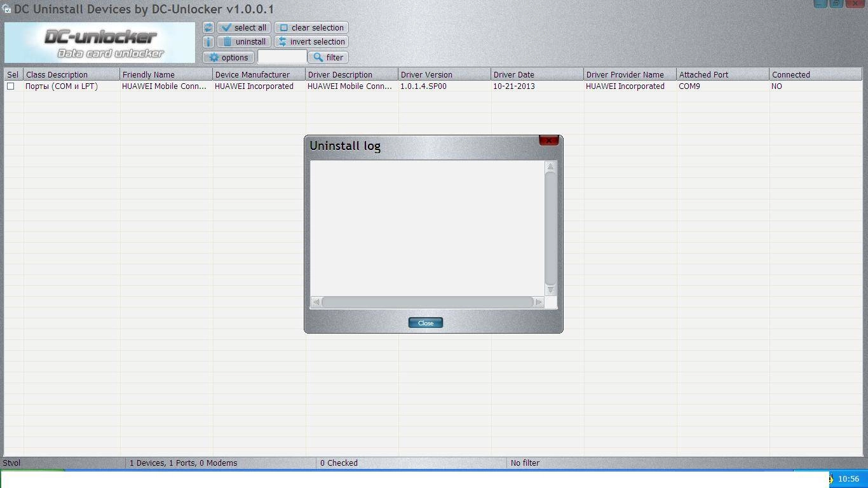Image resolution: width=868 pixels, height=488 pixels.
Task: Open the info icon button
Action: (208, 41)
